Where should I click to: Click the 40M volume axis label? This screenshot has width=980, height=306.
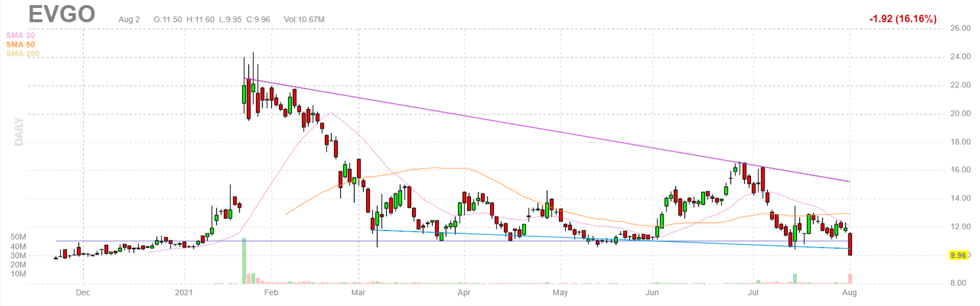[18, 246]
